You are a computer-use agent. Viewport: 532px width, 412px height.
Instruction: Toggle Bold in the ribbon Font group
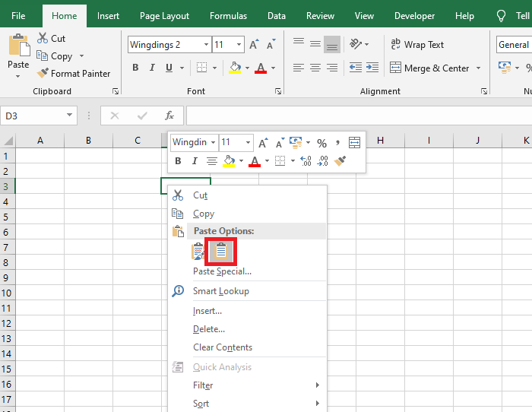pos(135,68)
